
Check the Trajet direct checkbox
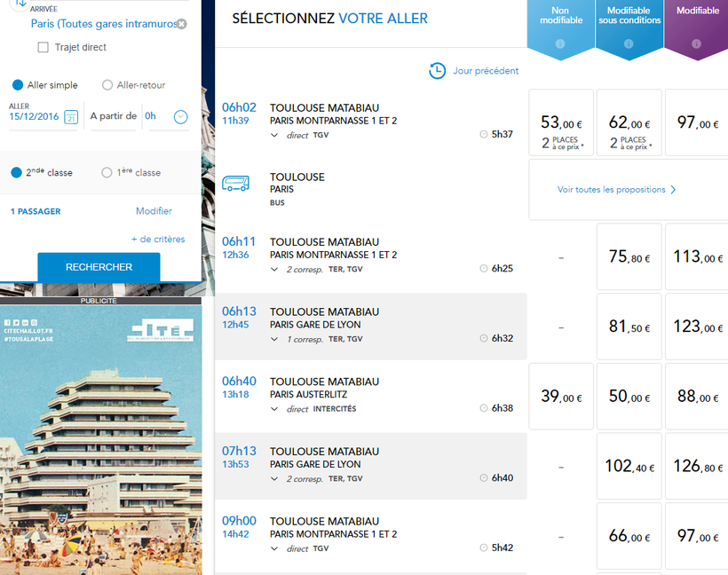coord(43,48)
